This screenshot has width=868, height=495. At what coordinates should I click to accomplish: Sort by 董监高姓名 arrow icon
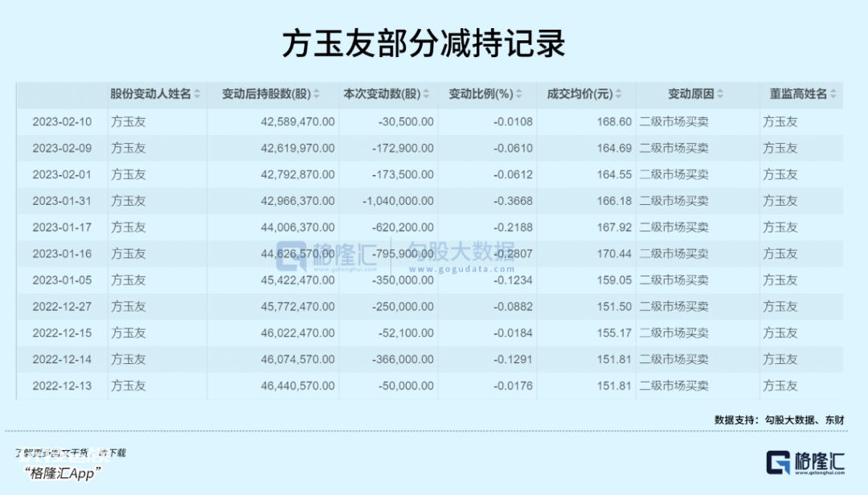click(833, 94)
